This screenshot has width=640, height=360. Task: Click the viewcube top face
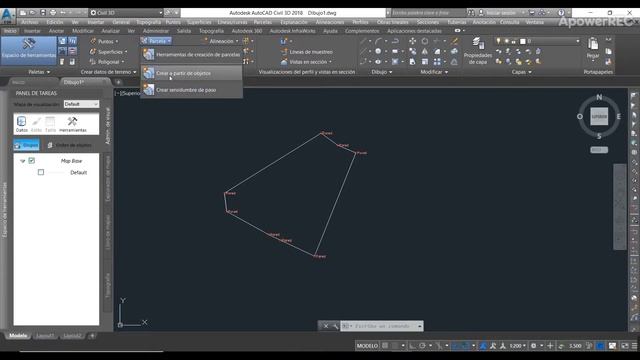pos(599,116)
